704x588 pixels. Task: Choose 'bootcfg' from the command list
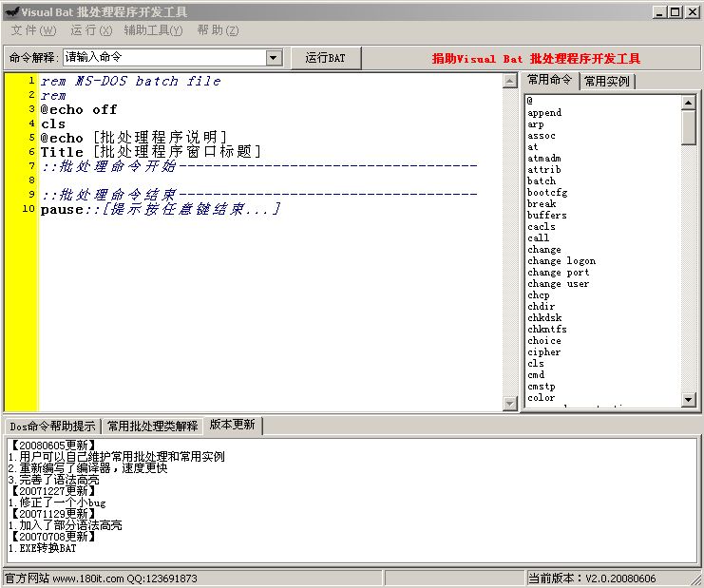tap(546, 193)
